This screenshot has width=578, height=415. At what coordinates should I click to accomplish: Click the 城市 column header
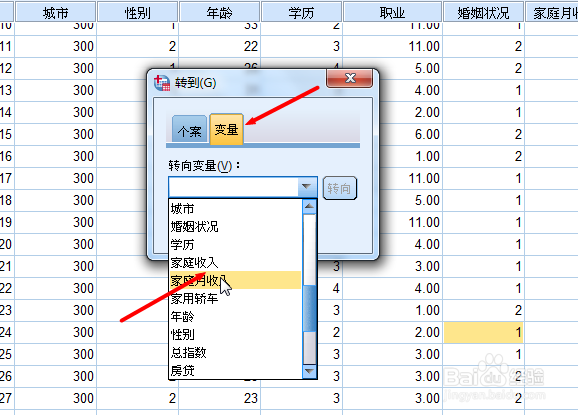(x=56, y=12)
